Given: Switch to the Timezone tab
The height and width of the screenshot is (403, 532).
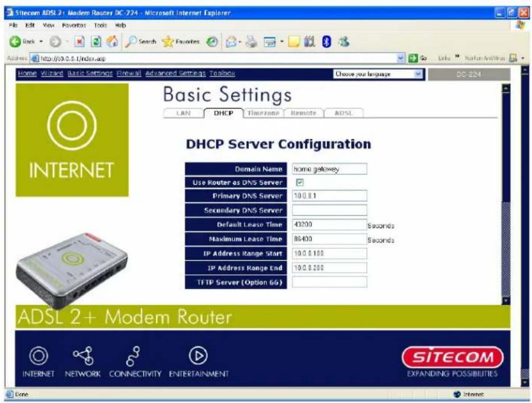Looking at the screenshot, I should point(263,113).
